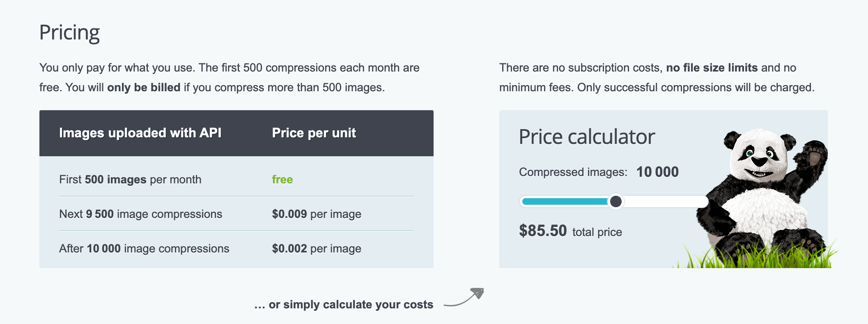The height and width of the screenshot is (324, 868).
Task: Click '… or simply calculate your costs' text
Action: coord(344,304)
